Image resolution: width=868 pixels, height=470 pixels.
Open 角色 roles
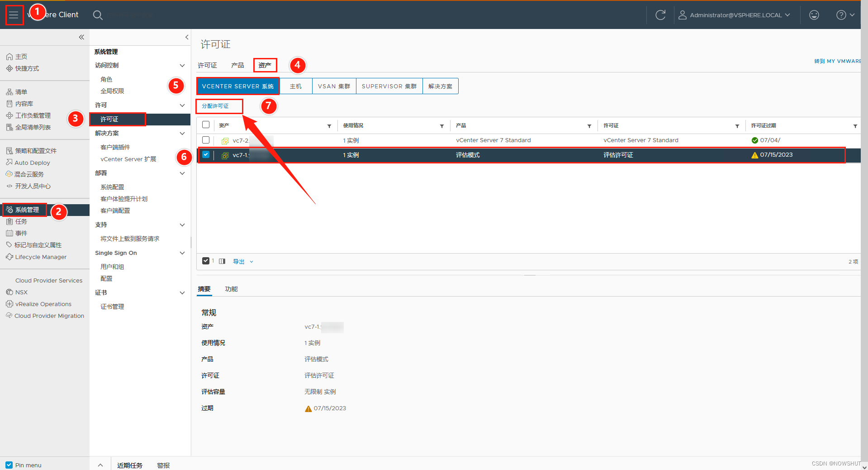[106, 79]
